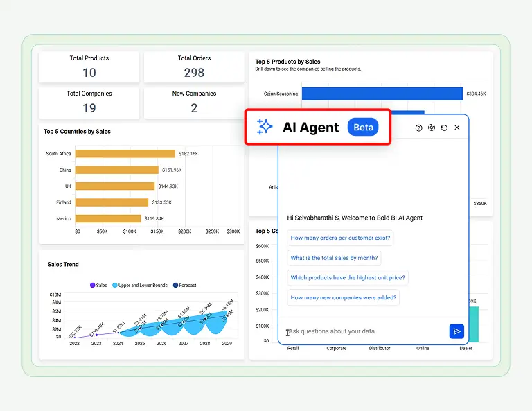Open the Total Orders card
Screen dimensions: 532x411
point(194,67)
